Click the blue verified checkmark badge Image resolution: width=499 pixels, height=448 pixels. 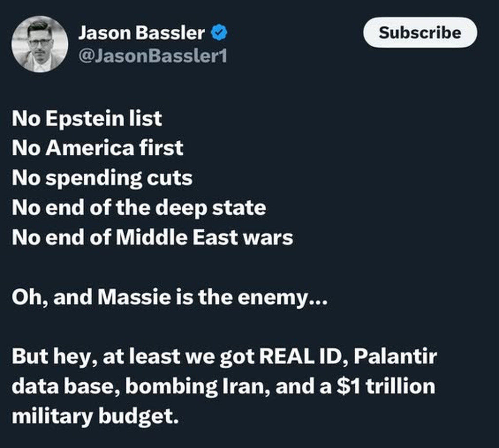tap(219, 33)
